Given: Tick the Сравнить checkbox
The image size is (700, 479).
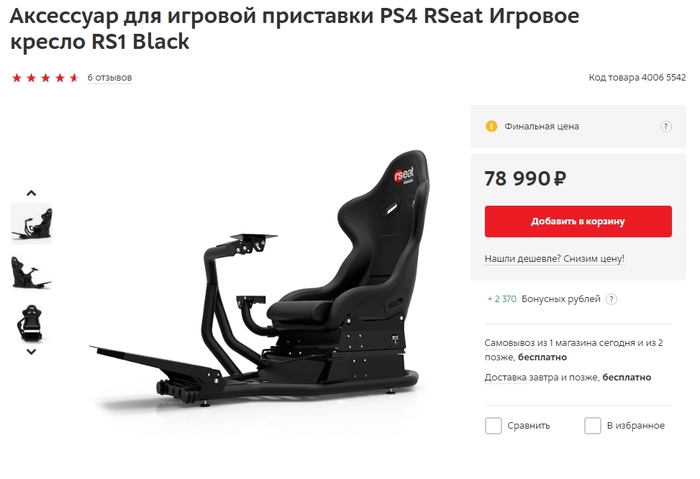Looking at the screenshot, I should tap(493, 425).
